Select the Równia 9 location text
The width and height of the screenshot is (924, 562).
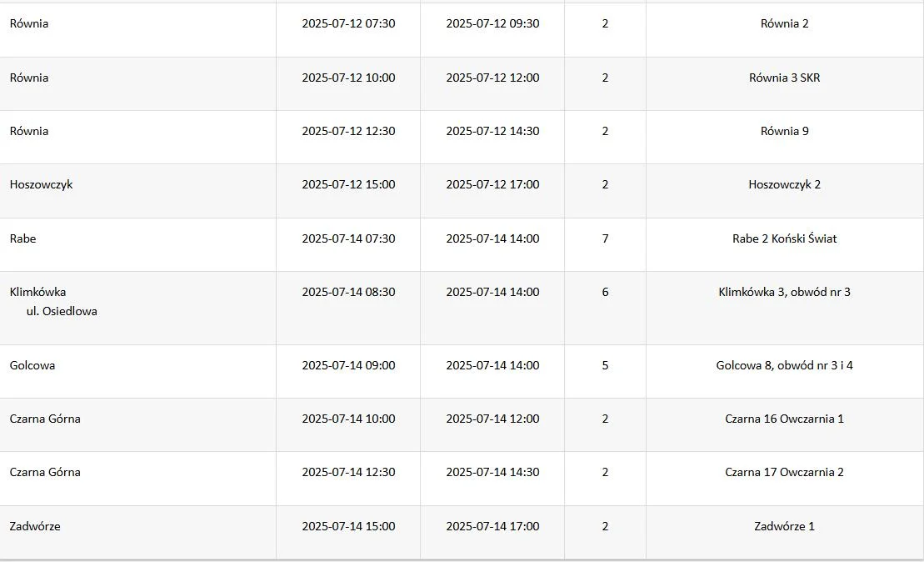point(784,131)
